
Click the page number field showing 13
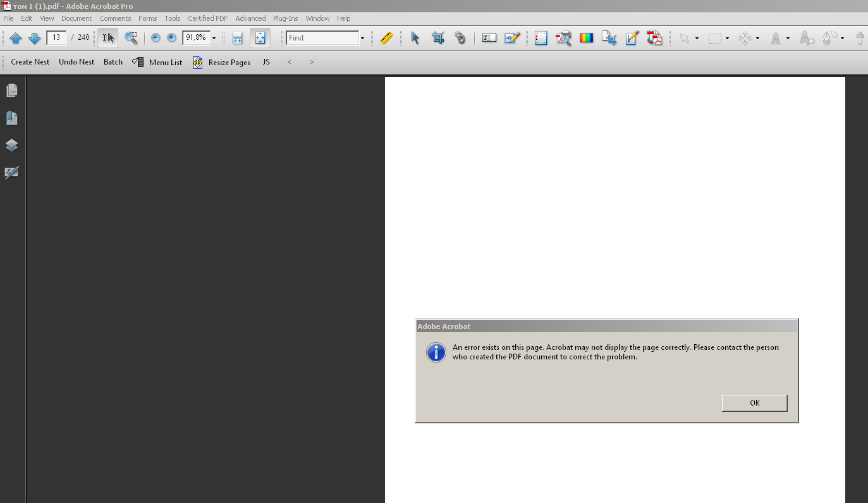(x=56, y=37)
